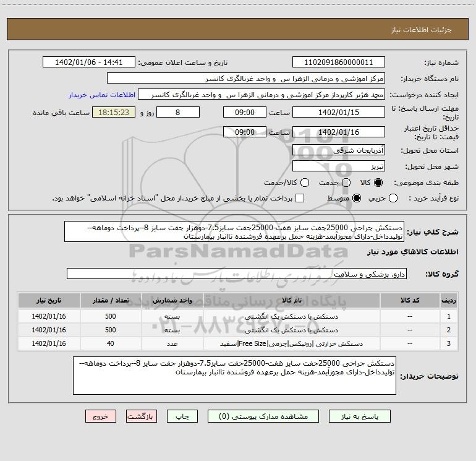Screen dimensions: 476x461
Task: Click the استان محل تحویل field
Action: pos(339,150)
